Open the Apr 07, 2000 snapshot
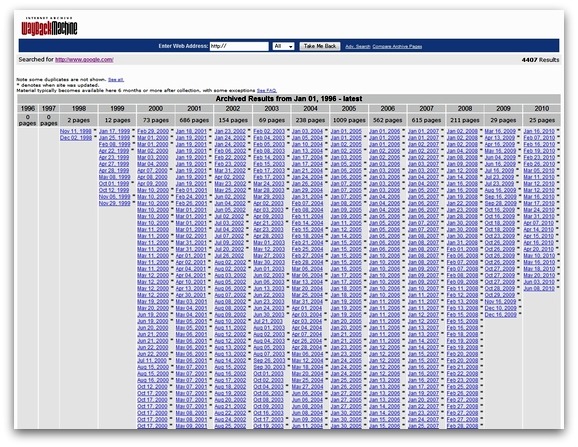Viewport: 578px width, 447px height. (153, 171)
